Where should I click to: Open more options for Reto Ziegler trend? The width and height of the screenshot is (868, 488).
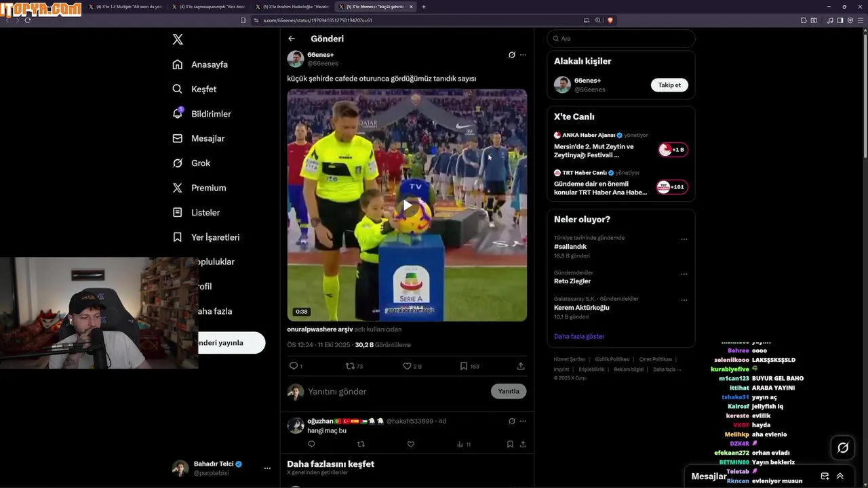pyautogui.click(x=684, y=274)
